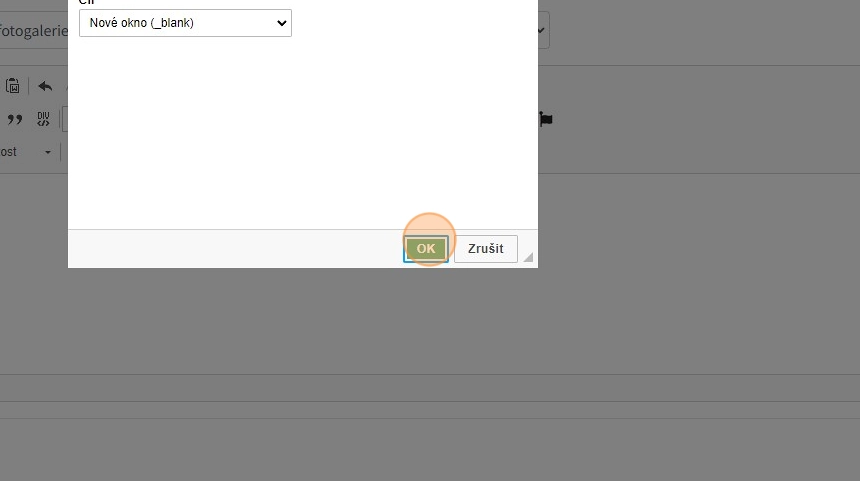This screenshot has width=860, height=481.
Task: Open the Cíl target dropdown
Action: tap(185, 23)
